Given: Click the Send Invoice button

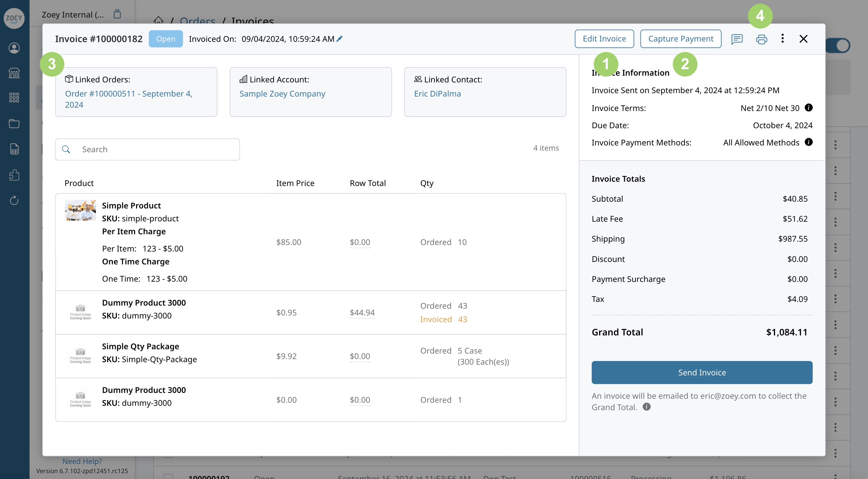Looking at the screenshot, I should pyautogui.click(x=702, y=372).
